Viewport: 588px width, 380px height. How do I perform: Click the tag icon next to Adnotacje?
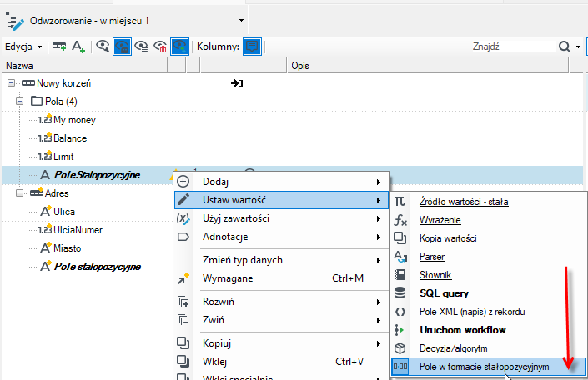click(183, 237)
